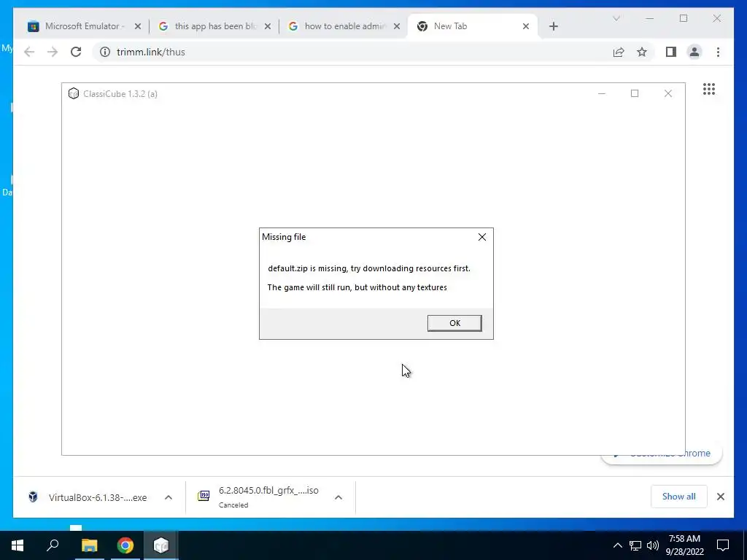
Task: Open network tray icon
Action: [x=635, y=545]
